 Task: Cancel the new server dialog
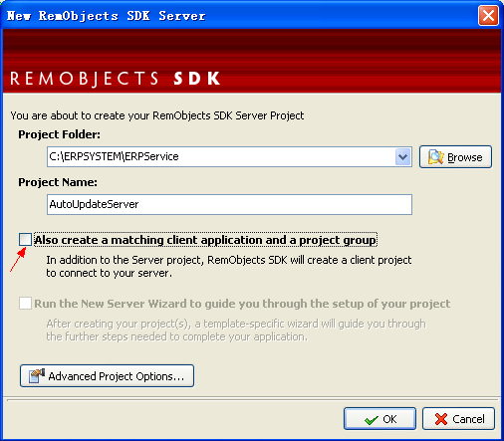458,419
